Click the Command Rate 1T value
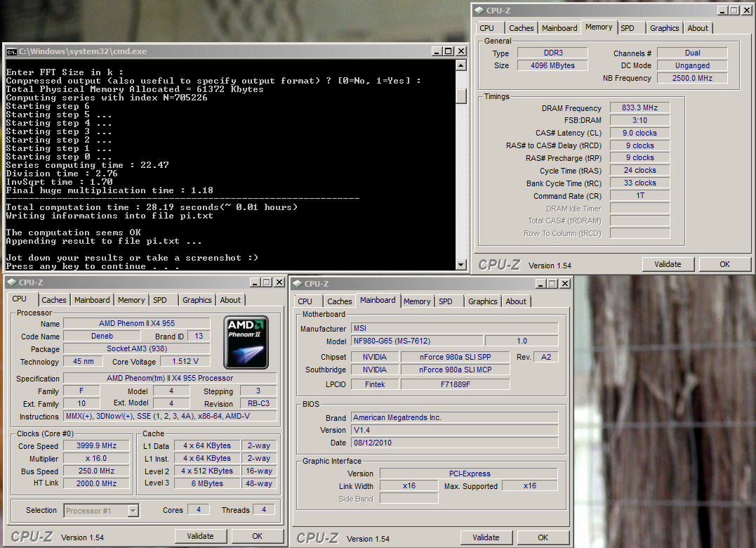The image size is (756, 548). (639, 196)
